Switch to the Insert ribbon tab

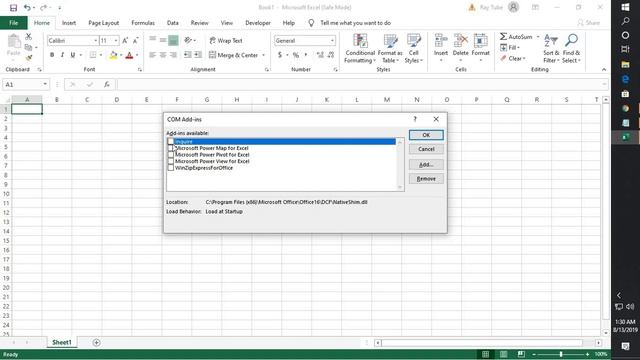coord(69,23)
